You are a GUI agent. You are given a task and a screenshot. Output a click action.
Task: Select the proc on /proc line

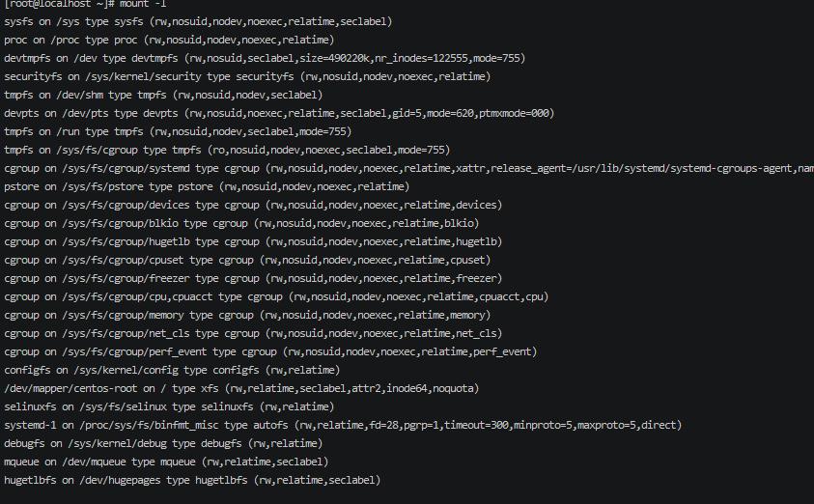click(169, 40)
